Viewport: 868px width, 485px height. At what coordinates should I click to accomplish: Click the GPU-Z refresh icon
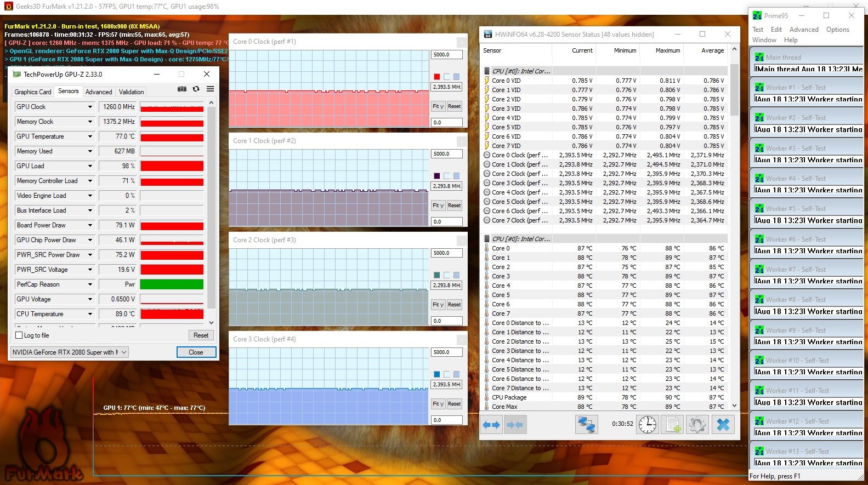(x=196, y=89)
